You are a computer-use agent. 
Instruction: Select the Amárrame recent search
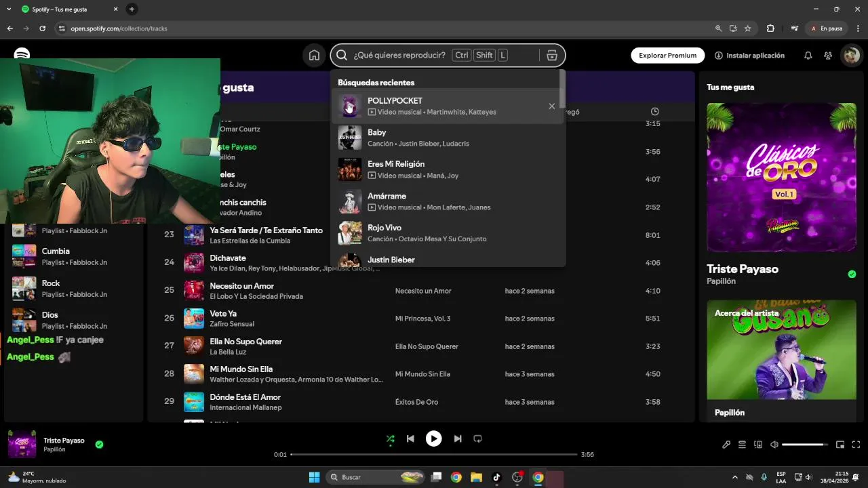click(448, 201)
